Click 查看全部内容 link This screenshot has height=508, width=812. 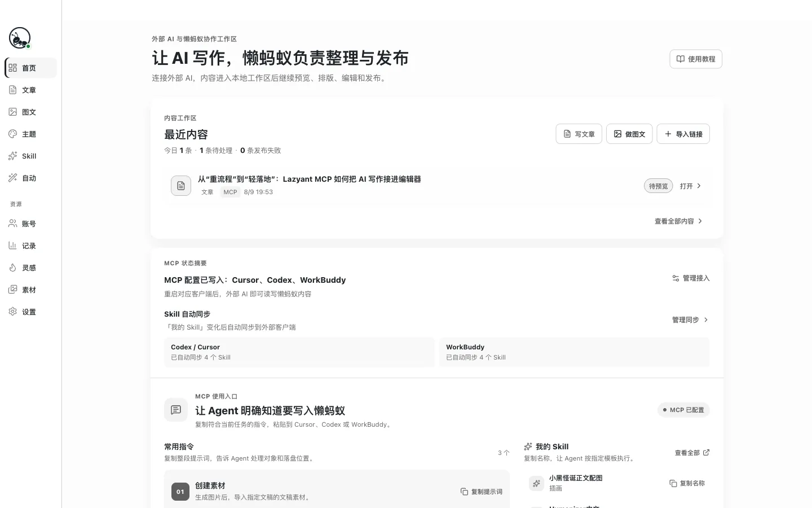coord(678,221)
